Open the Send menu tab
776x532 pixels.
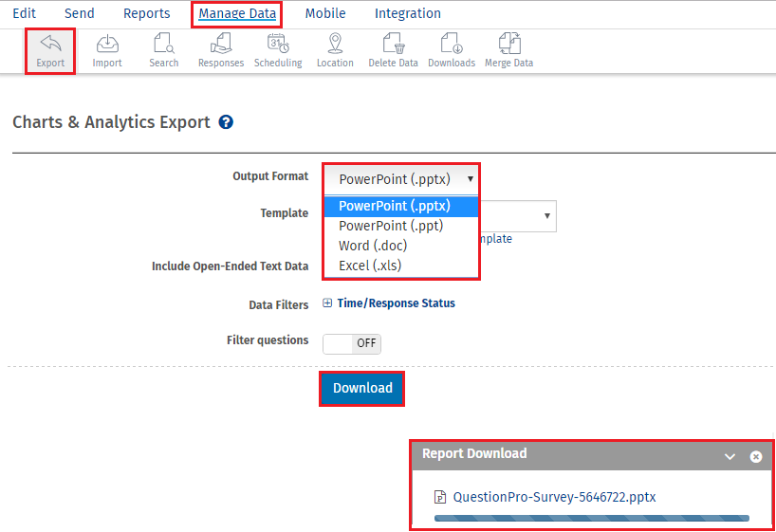pos(79,13)
